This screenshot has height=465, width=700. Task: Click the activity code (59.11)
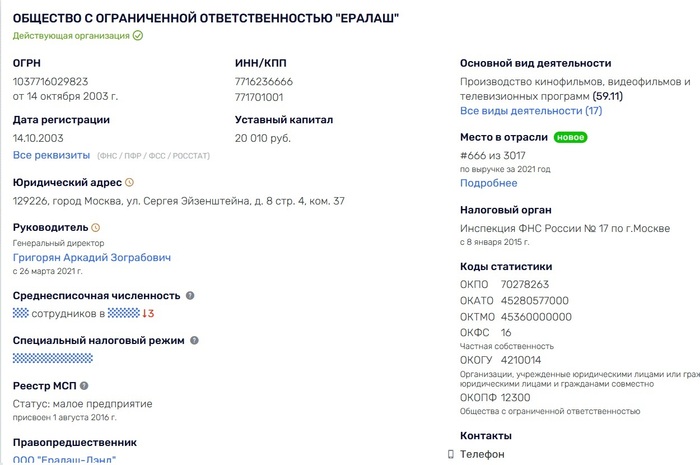tap(607, 95)
